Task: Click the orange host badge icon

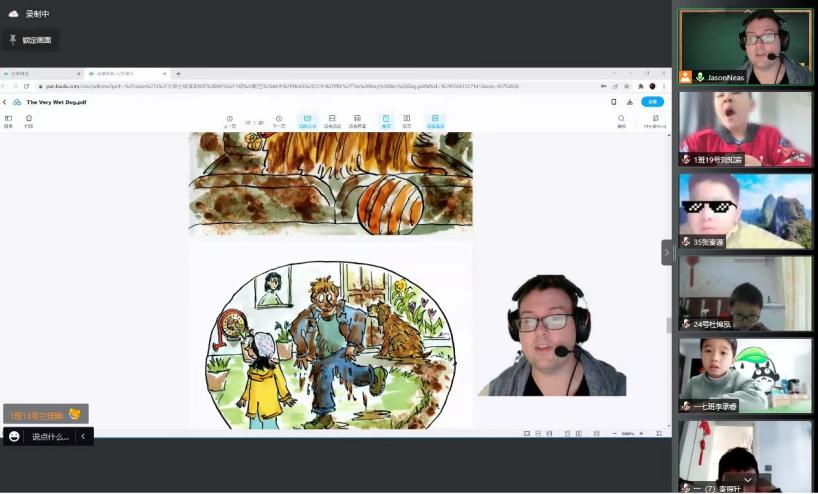Action: tap(685, 77)
